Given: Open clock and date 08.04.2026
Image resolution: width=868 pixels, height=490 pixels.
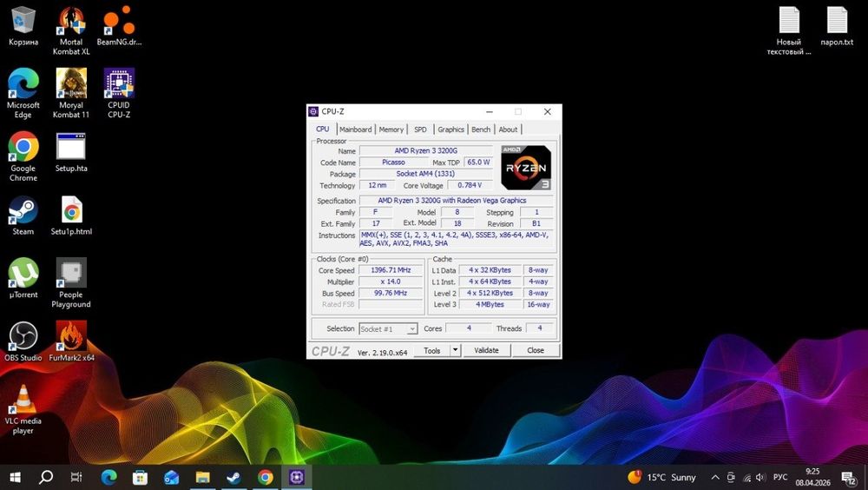Looking at the screenshot, I should coord(812,477).
